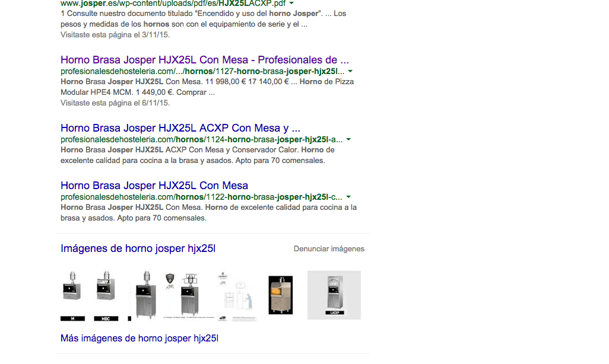Open the oven thumbnail labeled M

tap(72, 296)
